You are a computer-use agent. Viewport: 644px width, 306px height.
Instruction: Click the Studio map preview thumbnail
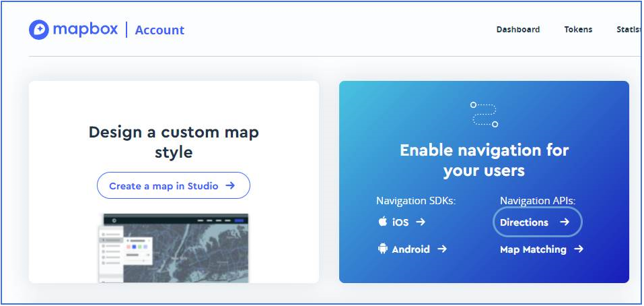coord(174,248)
